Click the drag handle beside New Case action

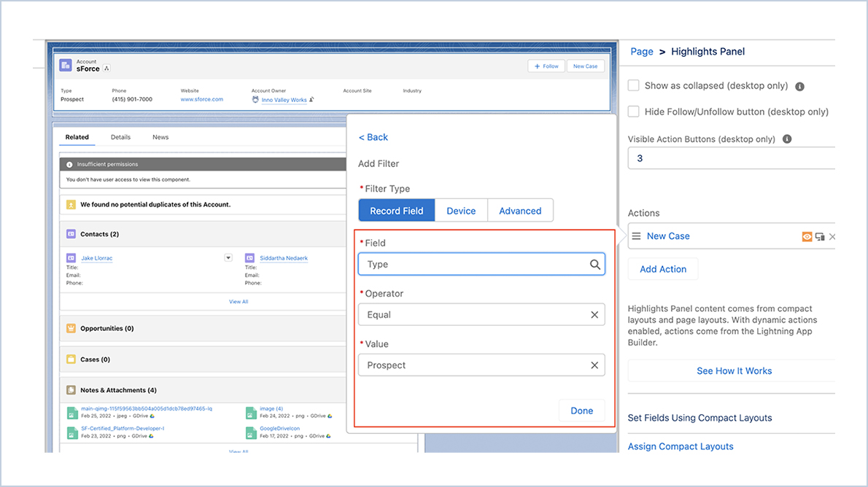pos(636,236)
